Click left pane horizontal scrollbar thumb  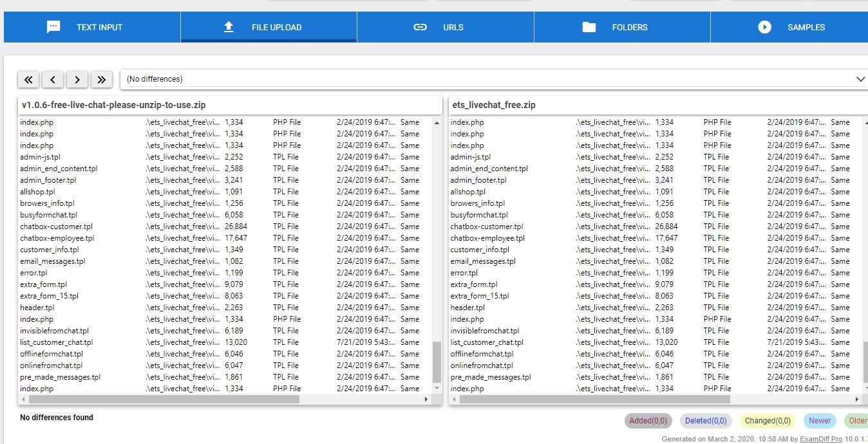[164, 399]
